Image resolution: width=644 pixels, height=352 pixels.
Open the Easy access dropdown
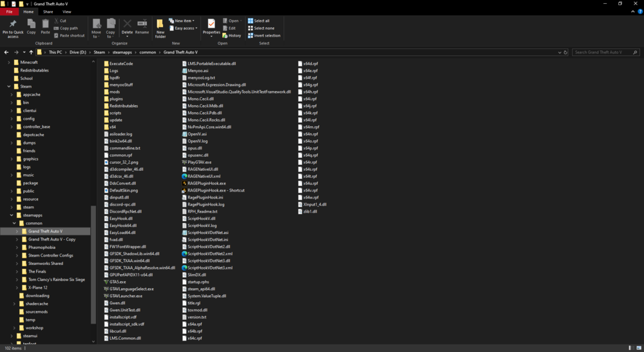[183, 28]
